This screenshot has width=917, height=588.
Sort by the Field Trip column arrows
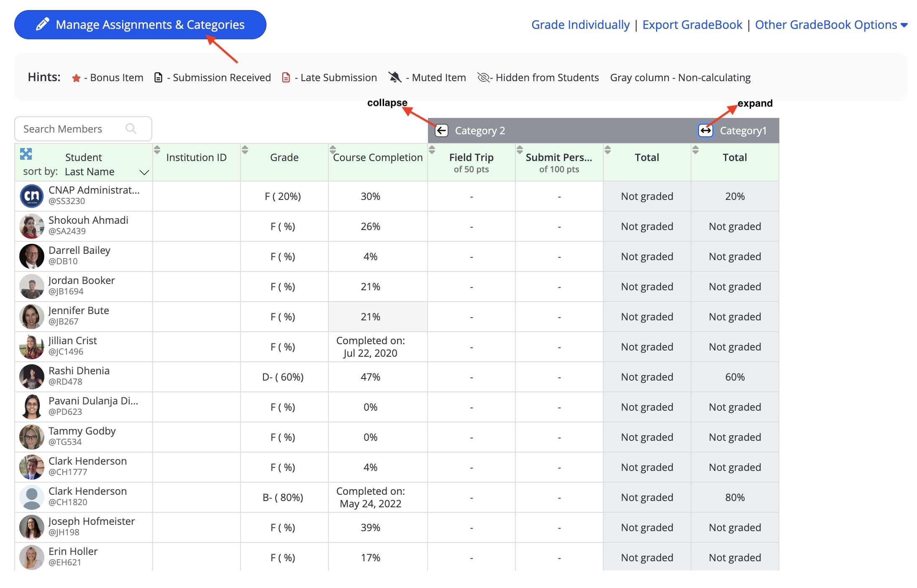(x=432, y=150)
